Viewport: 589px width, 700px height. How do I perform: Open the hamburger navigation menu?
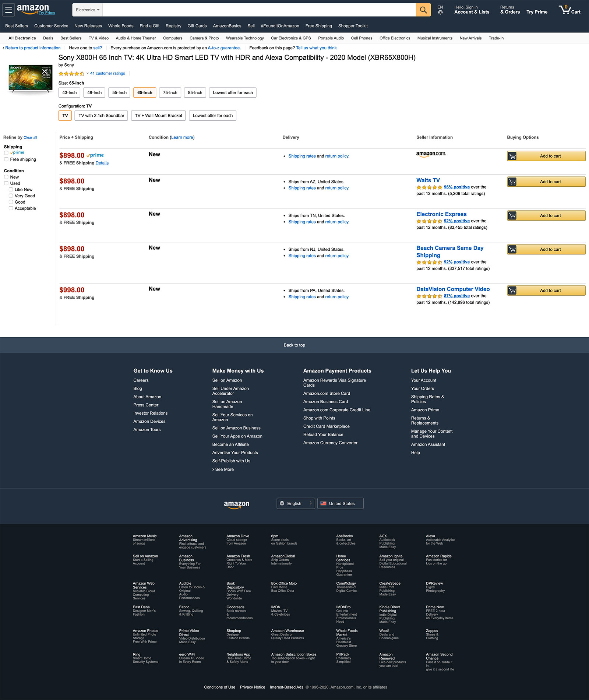coord(8,10)
